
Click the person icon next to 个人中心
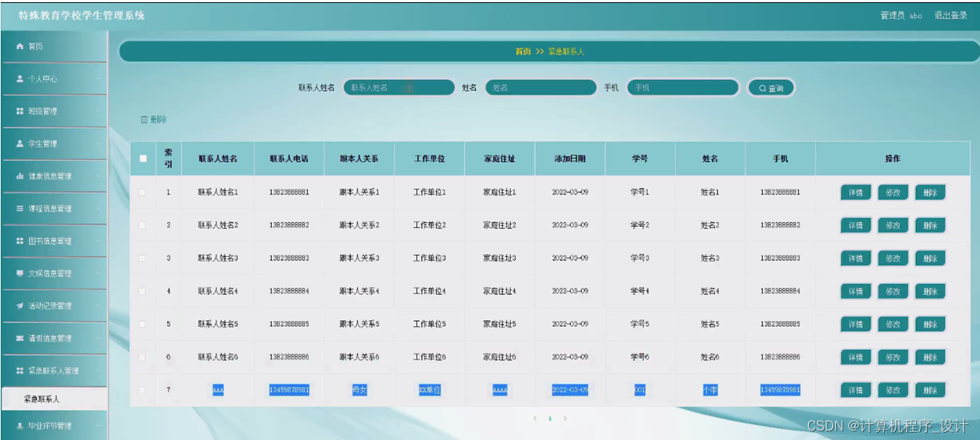coord(20,78)
